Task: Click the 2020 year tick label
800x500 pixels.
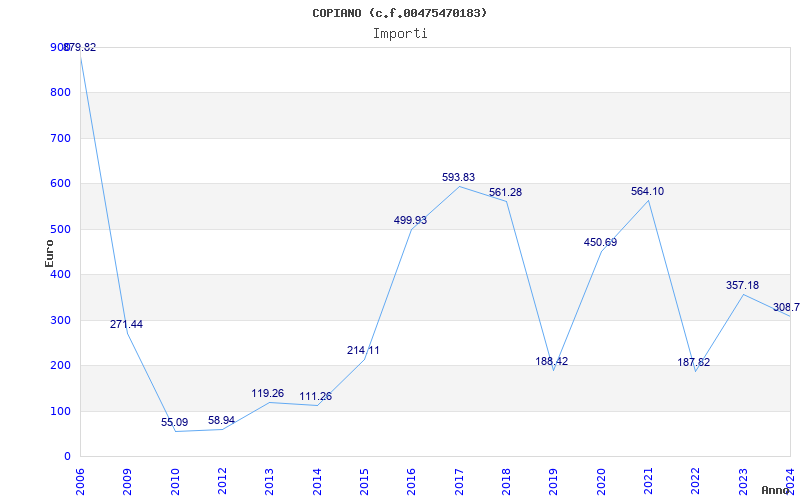Action: coord(601,482)
